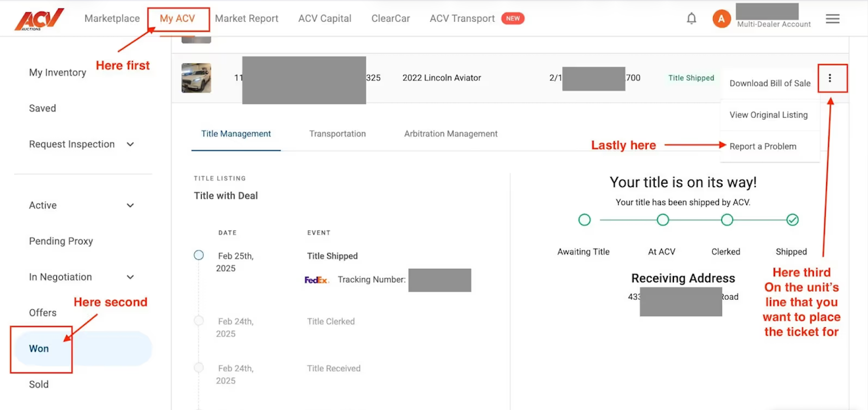The width and height of the screenshot is (868, 410).
Task: Open Sold in the sidebar
Action: tap(39, 384)
